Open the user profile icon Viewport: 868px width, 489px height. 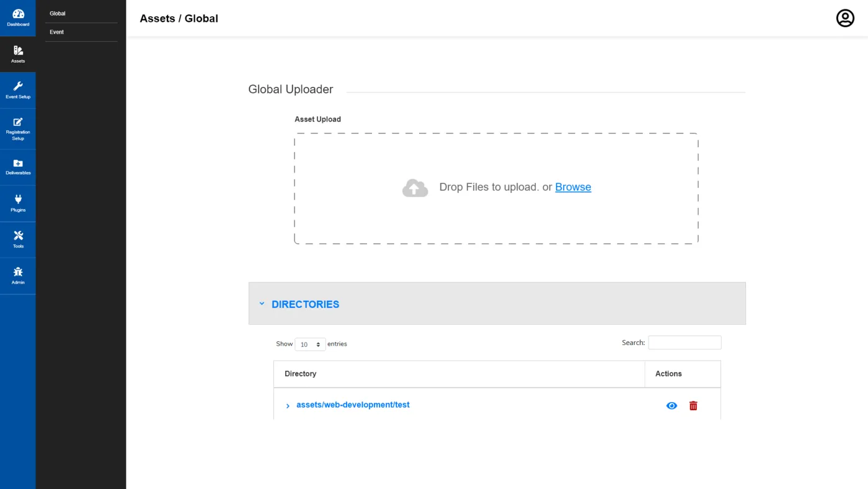(x=845, y=18)
